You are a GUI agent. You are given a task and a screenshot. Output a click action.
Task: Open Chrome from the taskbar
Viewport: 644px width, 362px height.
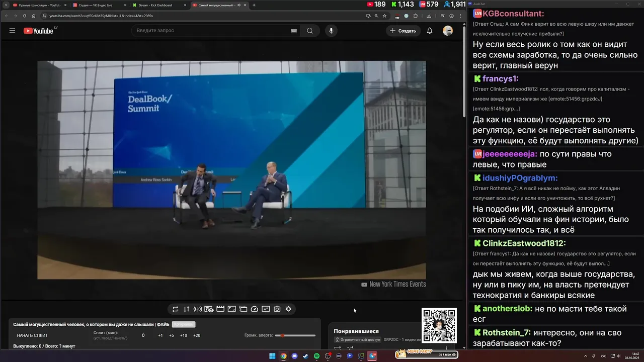coord(283,356)
